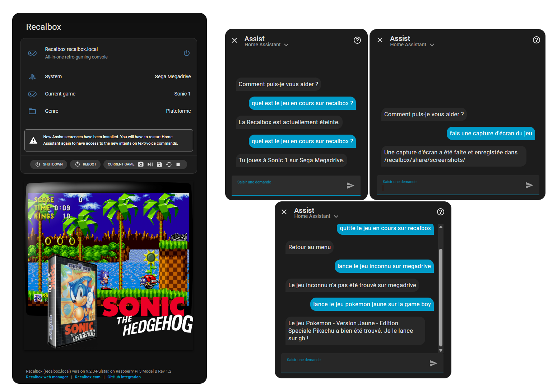Click the reload game state icon
Viewport: 548px width, 392px height.
[169, 164]
